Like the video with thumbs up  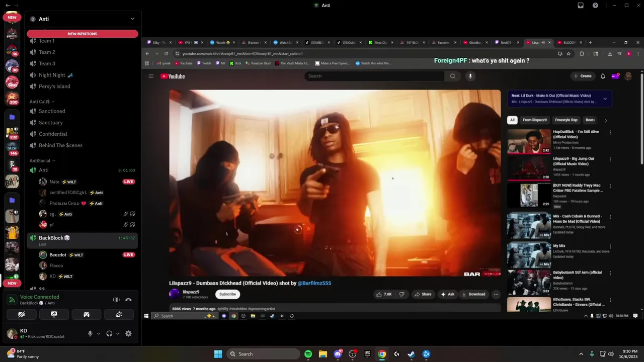click(384, 294)
